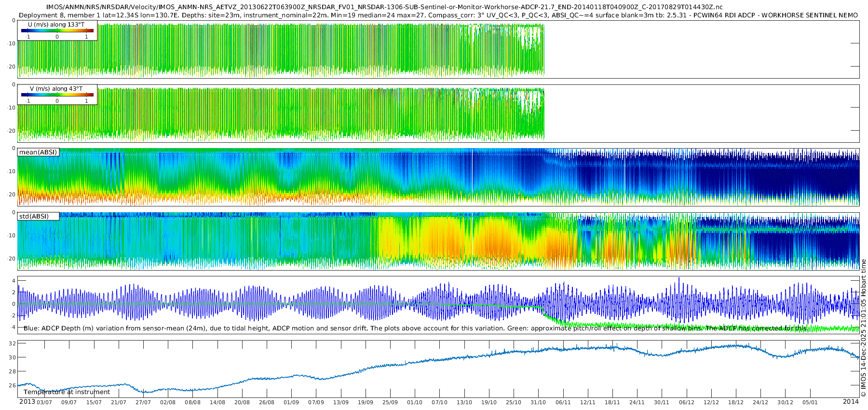Image resolution: width=868 pixels, height=410 pixels.
Task: Click the 'Temperature at instrument' label
Action: [x=67, y=392]
